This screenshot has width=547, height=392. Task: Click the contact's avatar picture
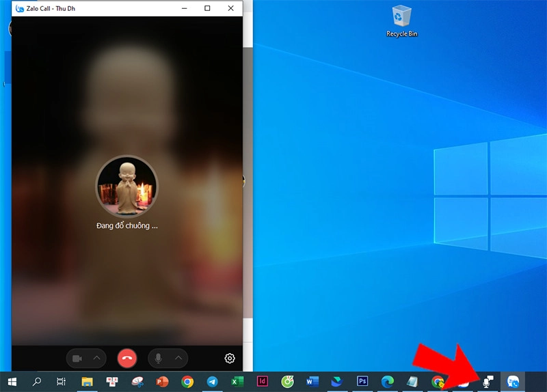click(127, 186)
